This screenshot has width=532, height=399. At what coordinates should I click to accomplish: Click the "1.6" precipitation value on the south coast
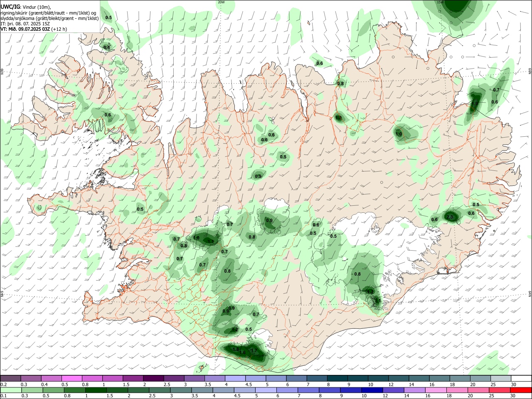243,352
